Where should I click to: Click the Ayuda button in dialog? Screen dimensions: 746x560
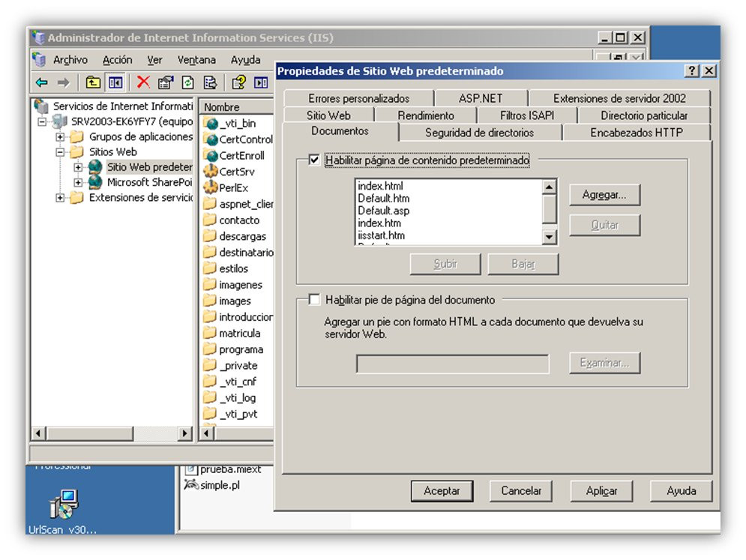coord(682,491)
